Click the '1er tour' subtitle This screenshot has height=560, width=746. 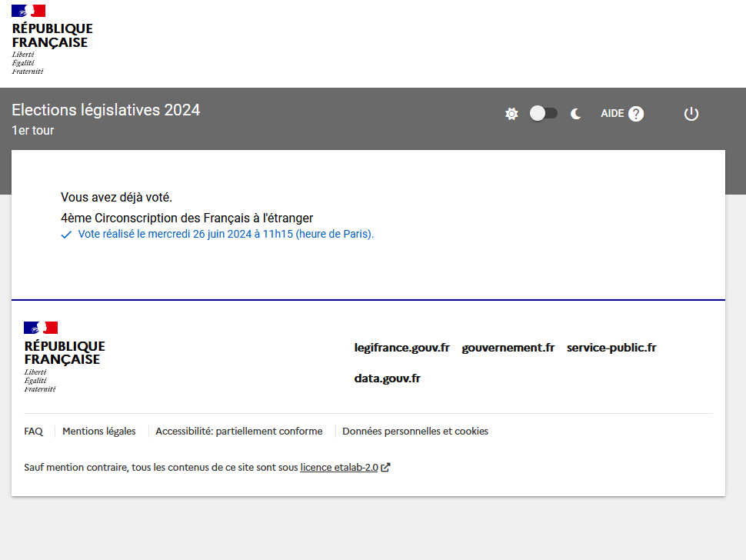click(x=33, y=130)
